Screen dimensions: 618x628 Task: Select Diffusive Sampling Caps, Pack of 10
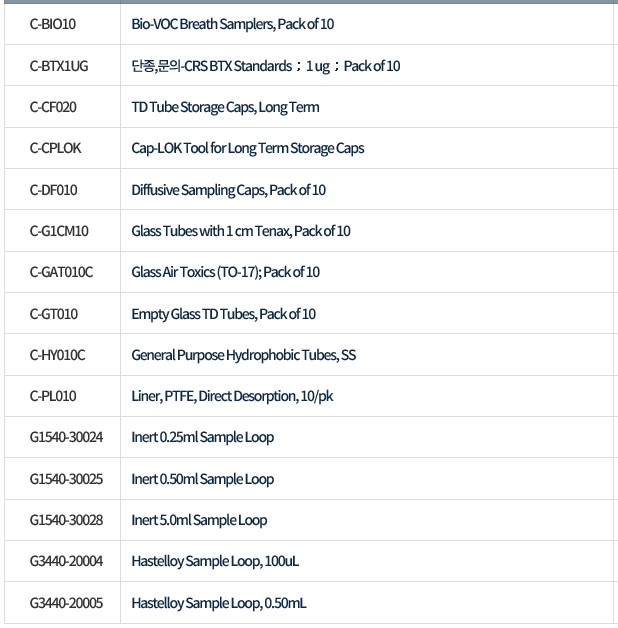[x=228, y=190]
